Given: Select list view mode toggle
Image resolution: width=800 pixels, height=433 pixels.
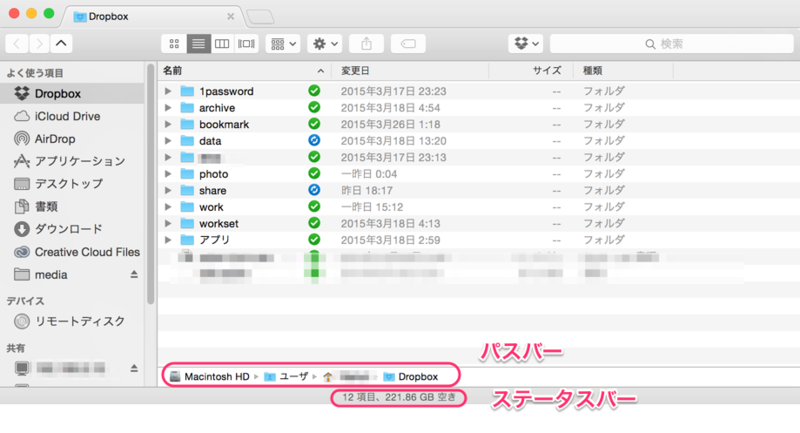Looking at the screenshot, I should (198, 44).
